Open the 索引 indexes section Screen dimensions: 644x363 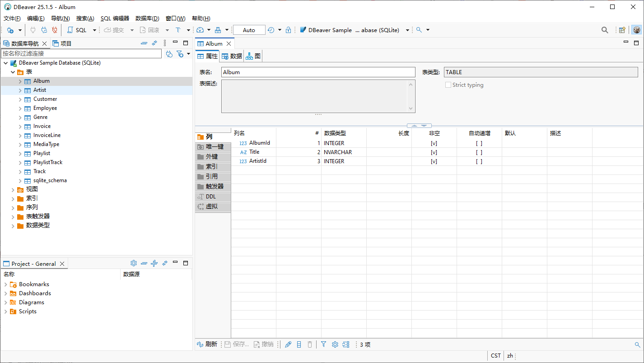tap(213, 166)
